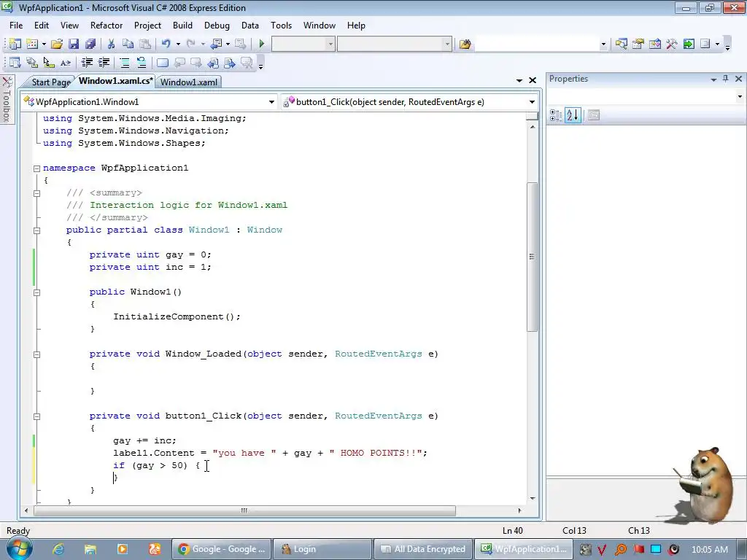Click the editor scroll down arrow

click(532, 499)
